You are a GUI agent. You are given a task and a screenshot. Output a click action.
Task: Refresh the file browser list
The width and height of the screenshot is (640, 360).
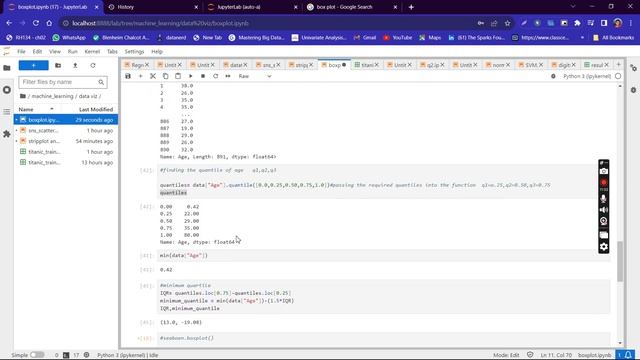point(93,65)
